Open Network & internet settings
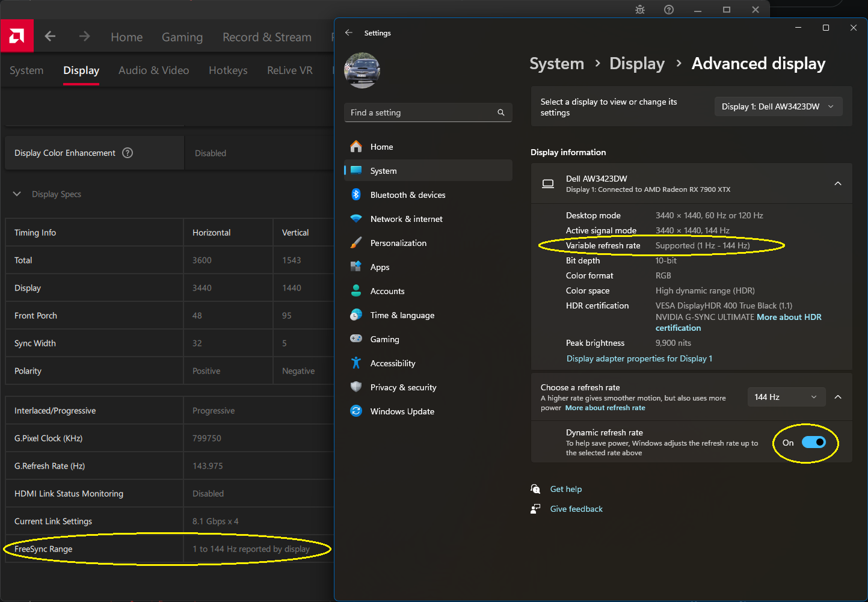 tap(428, 219)
